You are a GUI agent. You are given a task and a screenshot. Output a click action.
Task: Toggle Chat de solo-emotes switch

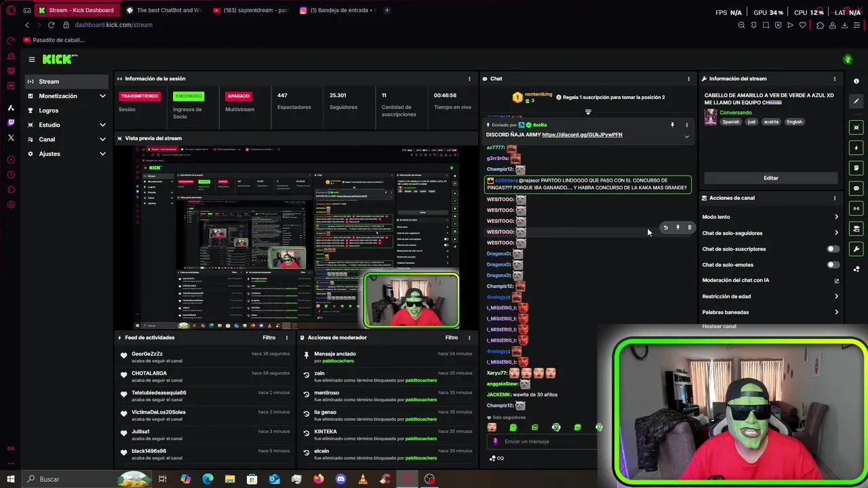[833, 265]
